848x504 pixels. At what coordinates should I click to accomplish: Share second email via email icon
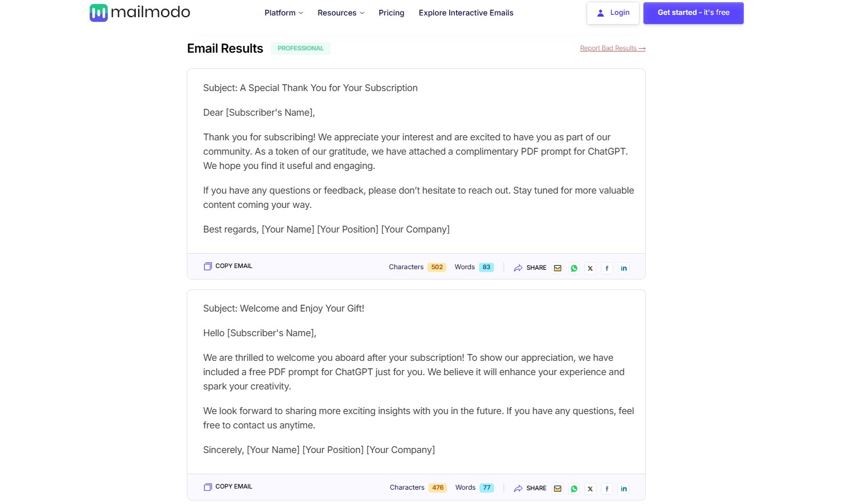click(558, 489)
